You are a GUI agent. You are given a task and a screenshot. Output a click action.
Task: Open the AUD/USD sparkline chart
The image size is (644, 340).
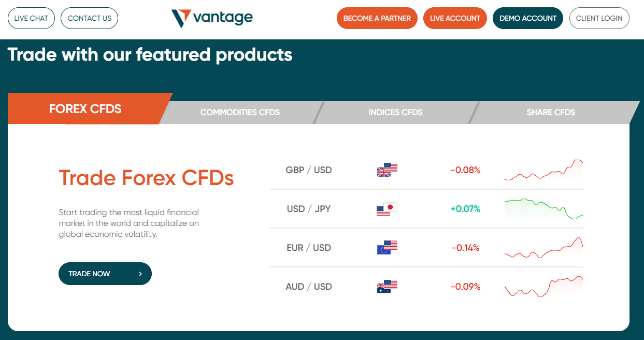click(x=543, y=287)
